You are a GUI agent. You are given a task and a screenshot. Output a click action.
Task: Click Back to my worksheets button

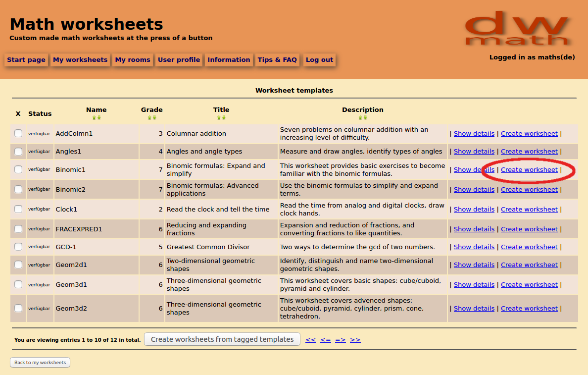coord(40,363)
